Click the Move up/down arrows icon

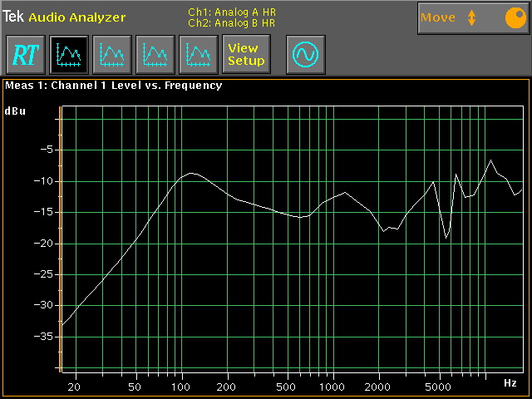(472, 17)
